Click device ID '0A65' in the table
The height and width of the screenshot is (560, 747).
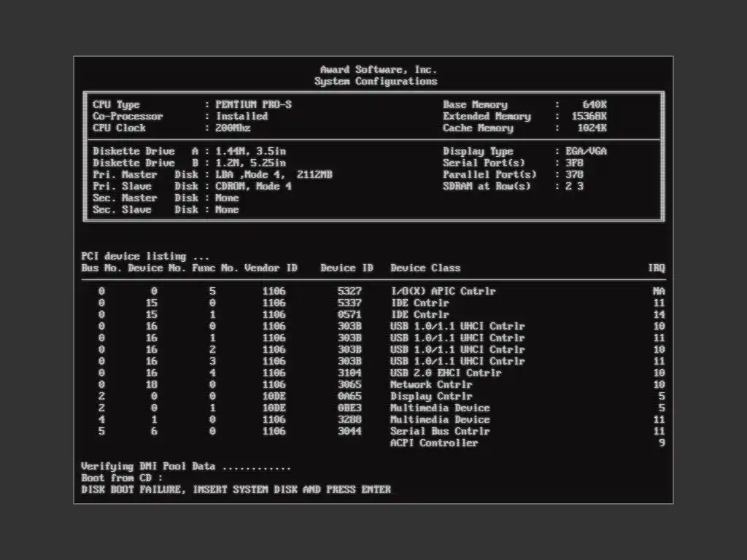click(349, 396)
